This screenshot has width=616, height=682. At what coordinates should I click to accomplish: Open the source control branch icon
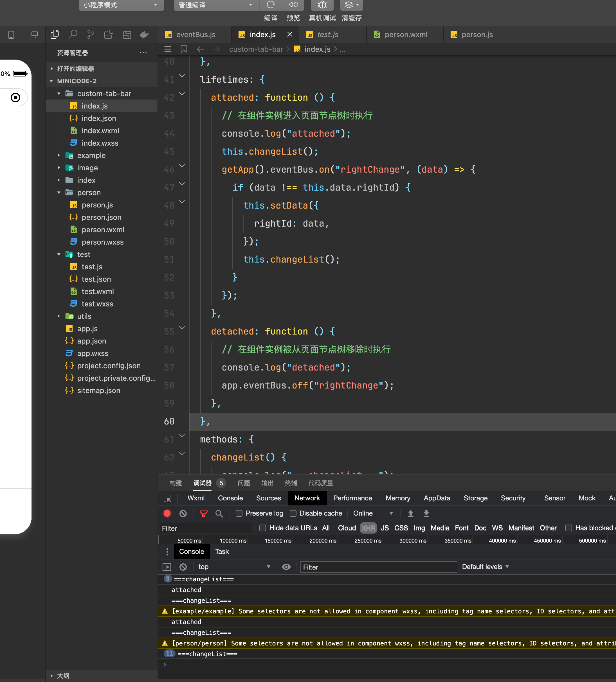point(90,35)
